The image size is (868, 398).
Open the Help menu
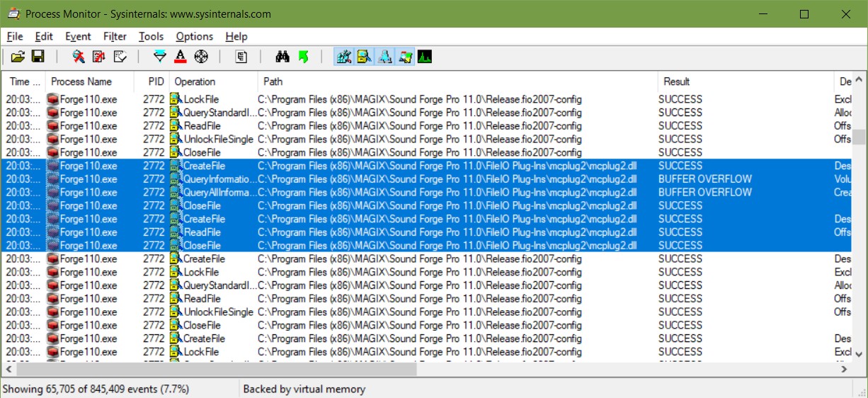point(236,36)
